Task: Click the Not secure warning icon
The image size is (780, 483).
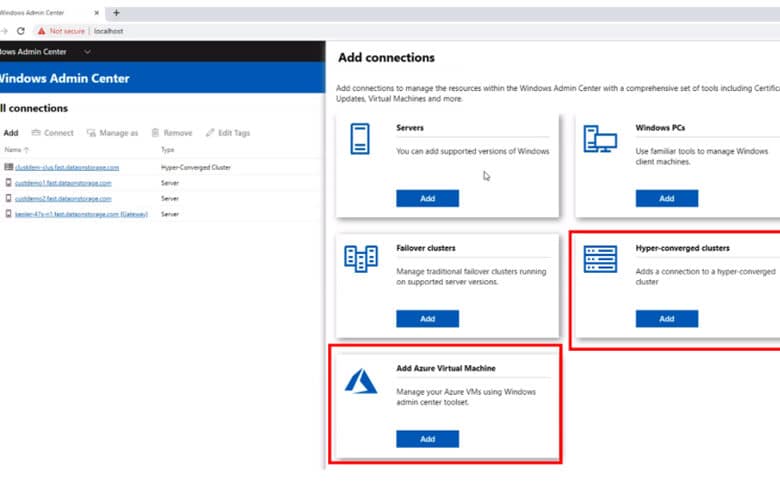Action: (41, 31)
